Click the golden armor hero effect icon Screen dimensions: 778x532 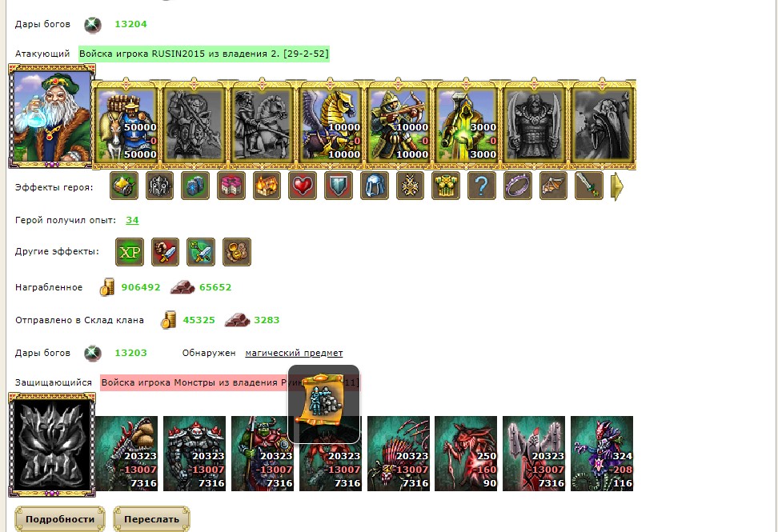click(x=446, y=186)
